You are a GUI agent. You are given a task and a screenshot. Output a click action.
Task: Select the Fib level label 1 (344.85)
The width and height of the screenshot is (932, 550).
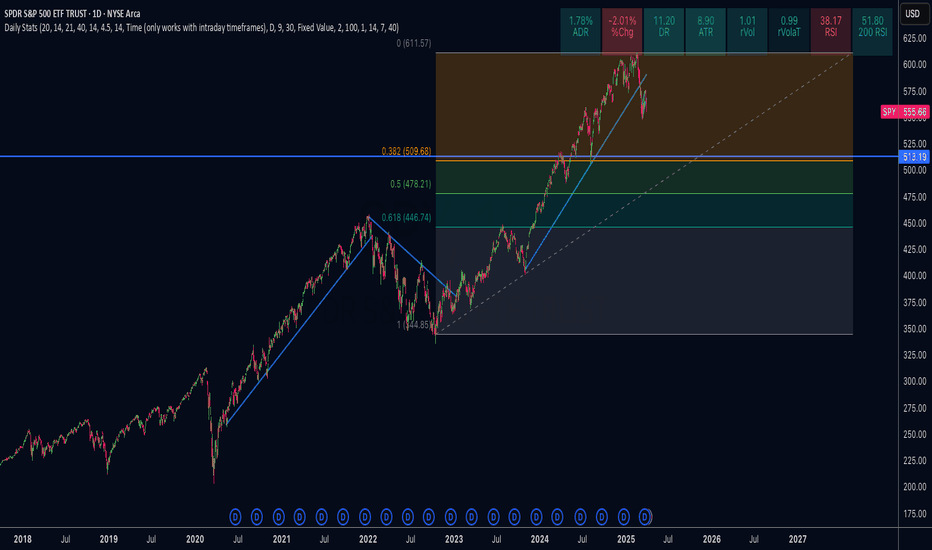point(413,325)
